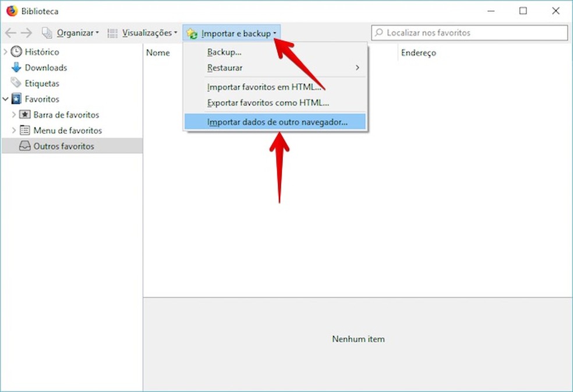Select the Restaurar menu entry

click(275, 68)
